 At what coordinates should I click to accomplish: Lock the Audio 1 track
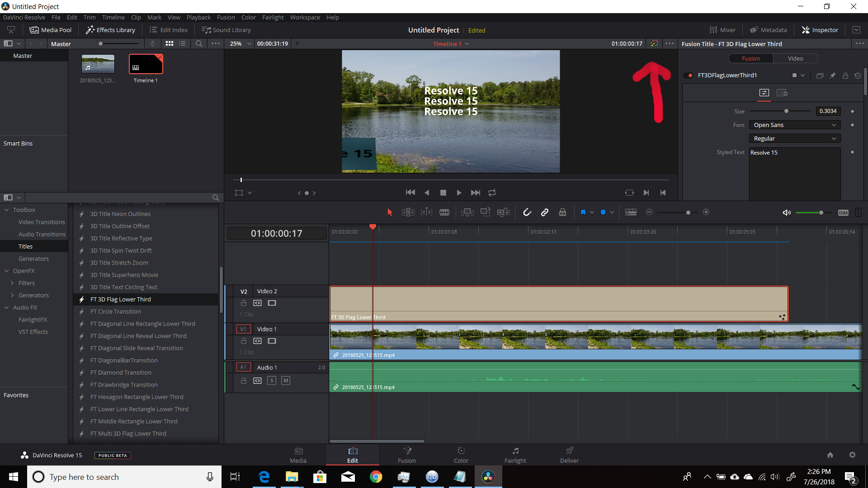pos(244,380)
